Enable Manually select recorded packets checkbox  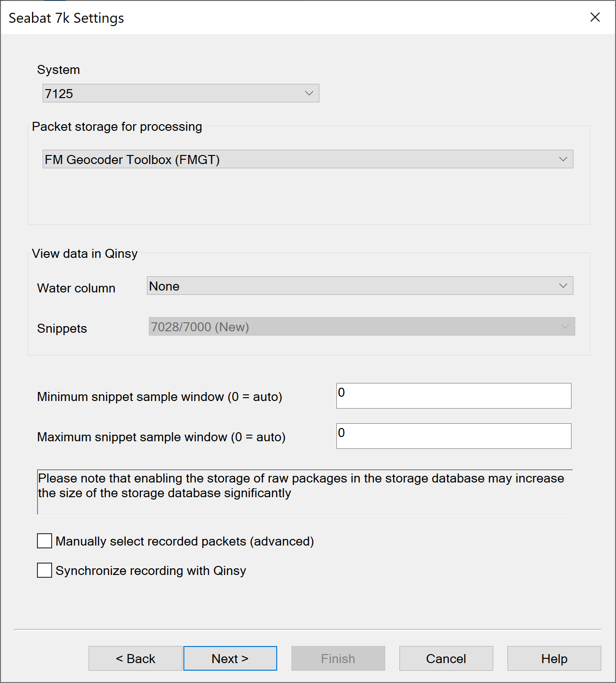(x=45, y=541)
